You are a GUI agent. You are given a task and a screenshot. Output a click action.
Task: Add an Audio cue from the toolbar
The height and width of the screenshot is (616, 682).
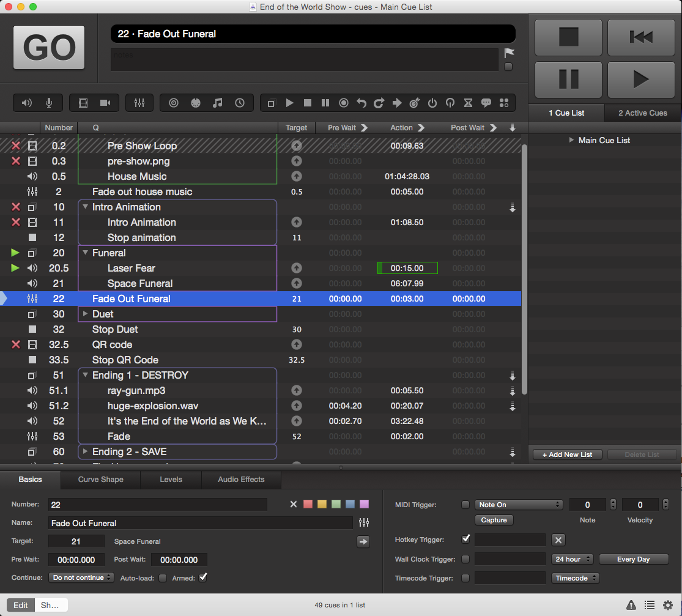pyautogui.click(x=27, y=103)
